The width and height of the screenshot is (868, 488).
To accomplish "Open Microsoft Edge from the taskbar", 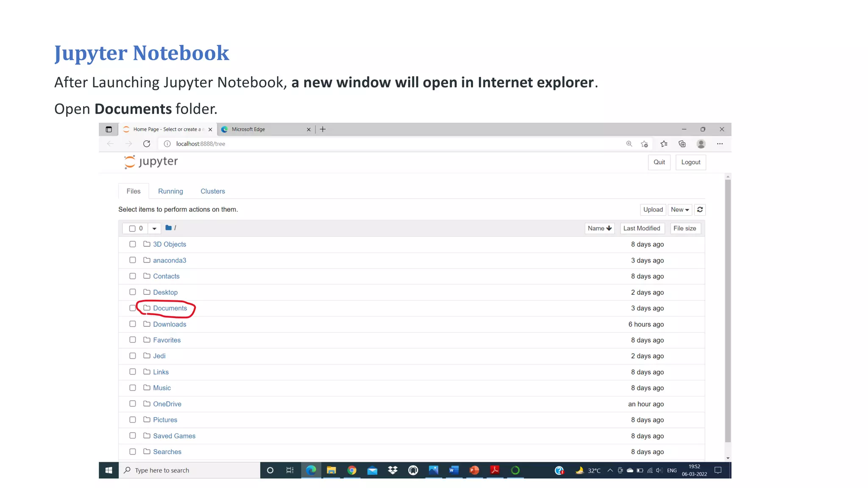I will click(311, 470).
